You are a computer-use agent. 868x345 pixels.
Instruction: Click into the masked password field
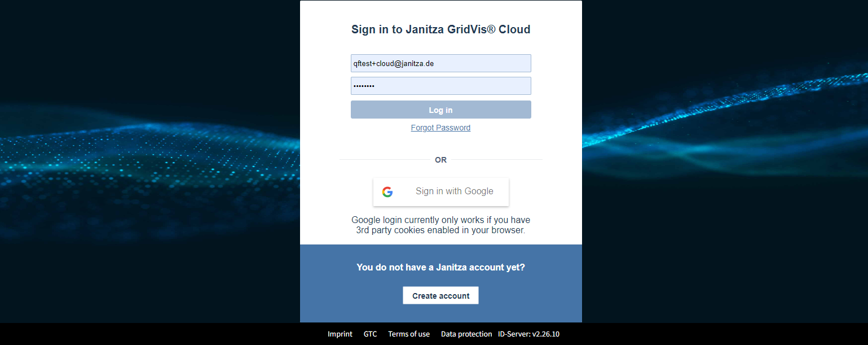tap(440, 86)
